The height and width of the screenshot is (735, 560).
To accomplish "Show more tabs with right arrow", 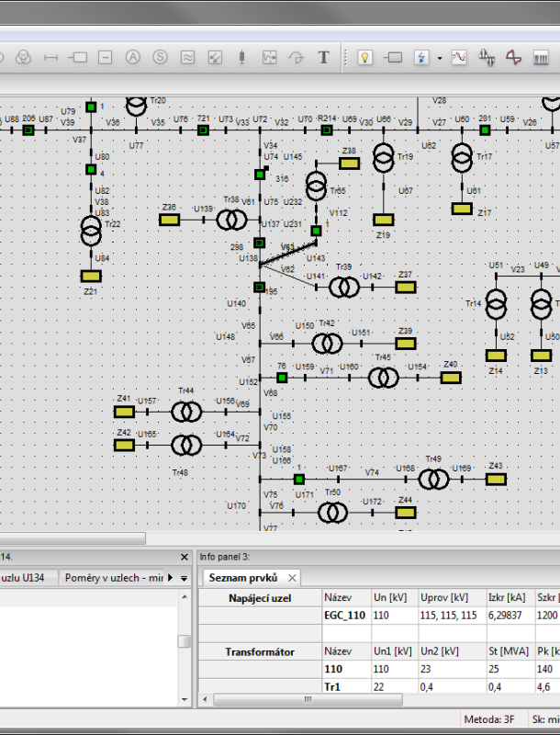I will pyautogui.click(x=171, y=578).
